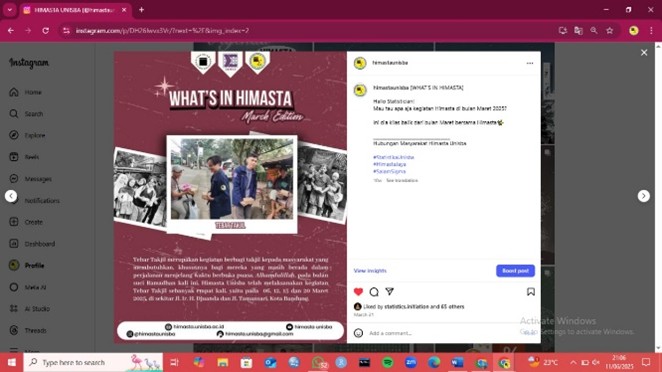Click the #StatistikaUnisba hashtag

point(393,157)
